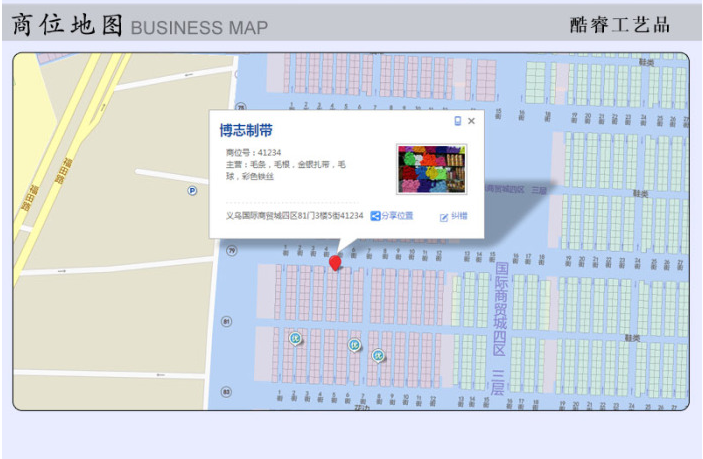The height and width of the screenshot is (459, 703).
Task: Click the 国际商贸城四区 vertical map label
Action: pos(500,308)
